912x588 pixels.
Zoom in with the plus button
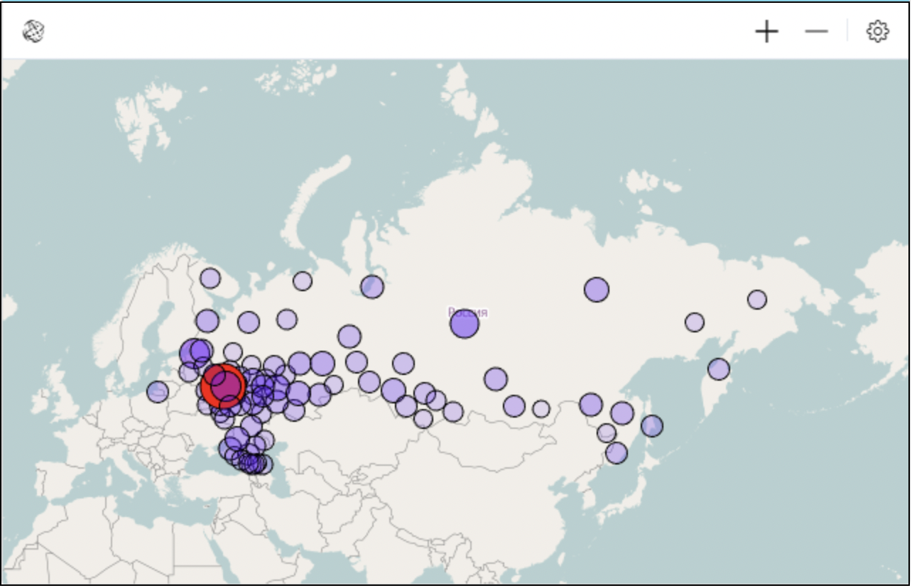click(x=766, y=31)
